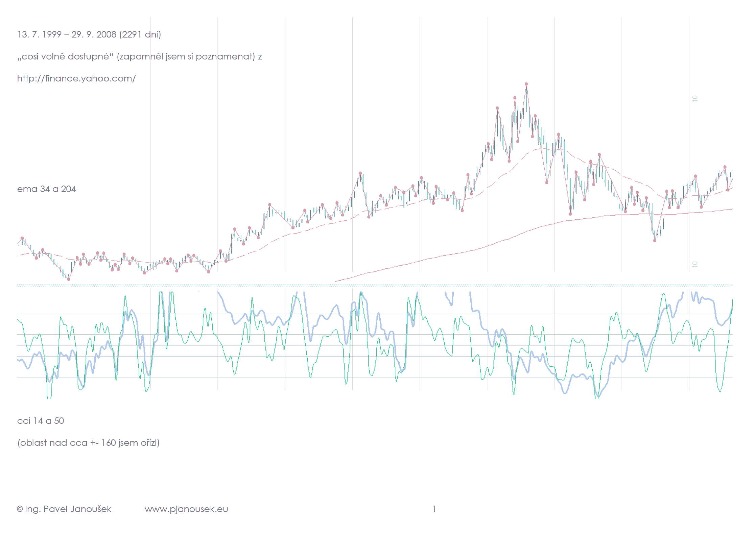This screenshot has width=756, height=534.
Task: Click the deep trough marker near price chart's right end
Action: tap(655, 240)
